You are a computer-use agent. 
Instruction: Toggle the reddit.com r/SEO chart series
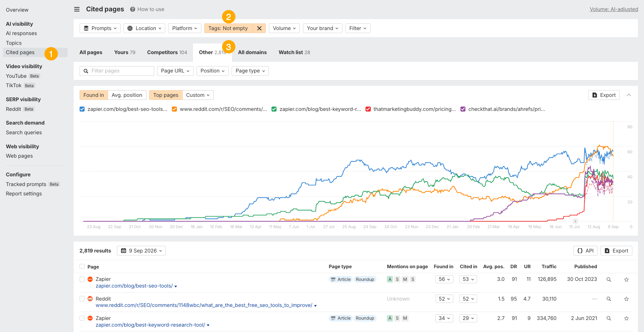(x=174, y=109)
